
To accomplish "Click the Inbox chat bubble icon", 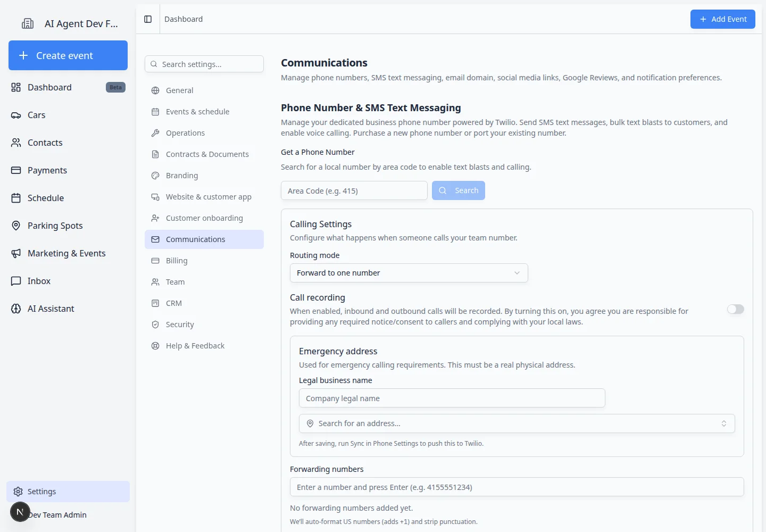I will [16, 281].
